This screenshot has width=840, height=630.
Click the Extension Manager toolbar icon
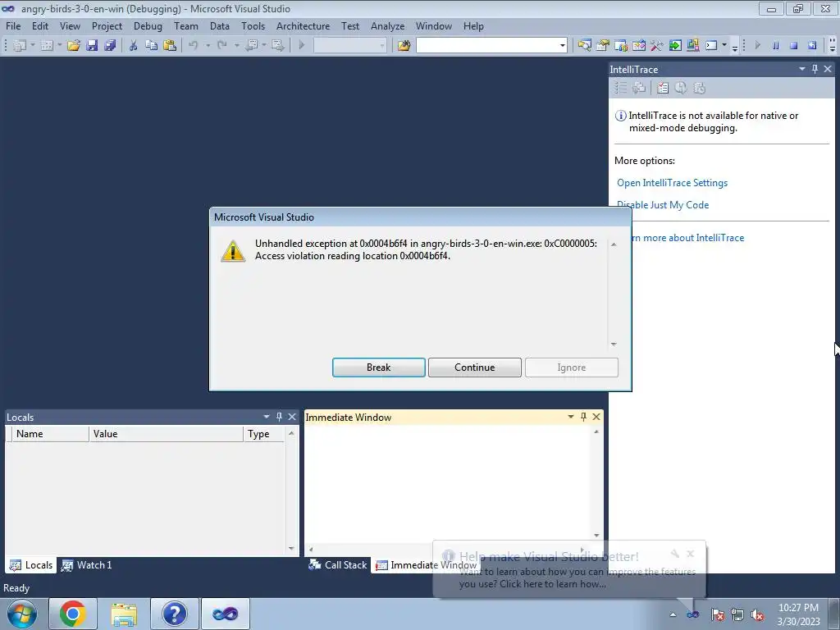click(692, 46)
